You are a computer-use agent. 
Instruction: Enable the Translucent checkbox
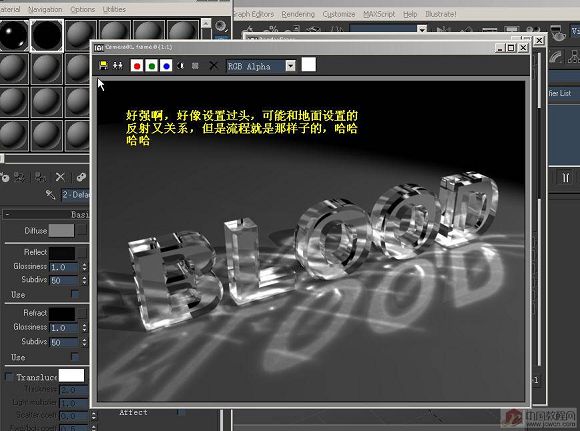point(9,377)
